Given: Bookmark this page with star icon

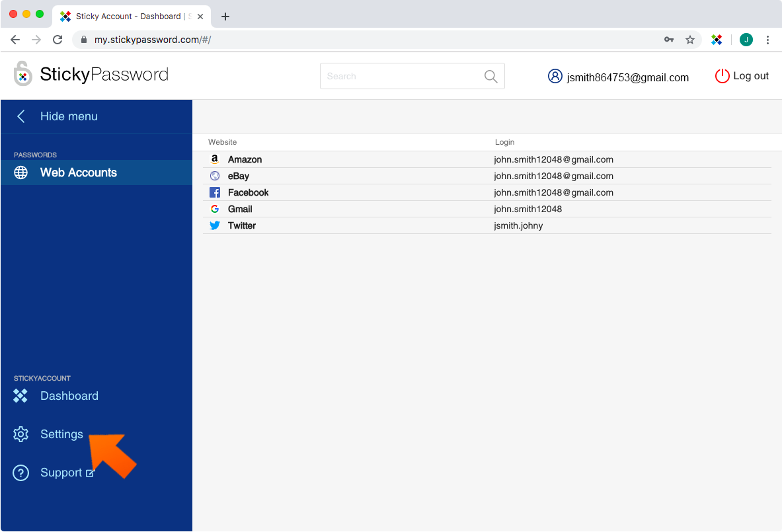Looking at the screenshot, I should [x=689, y=40].
